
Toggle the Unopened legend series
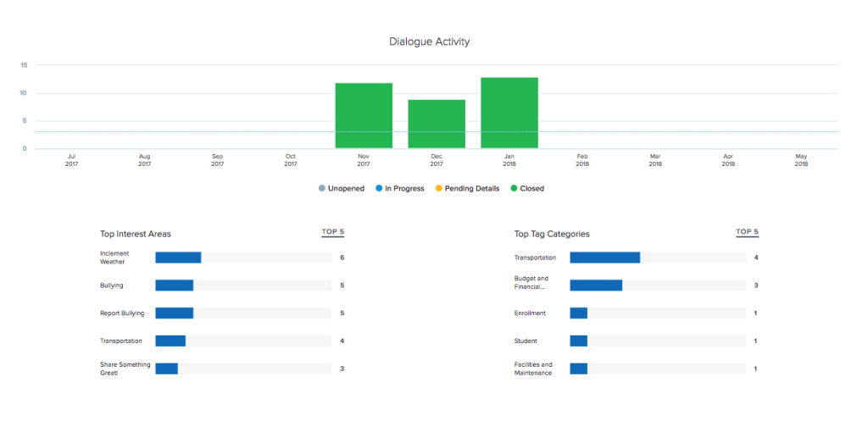[342, 188]
